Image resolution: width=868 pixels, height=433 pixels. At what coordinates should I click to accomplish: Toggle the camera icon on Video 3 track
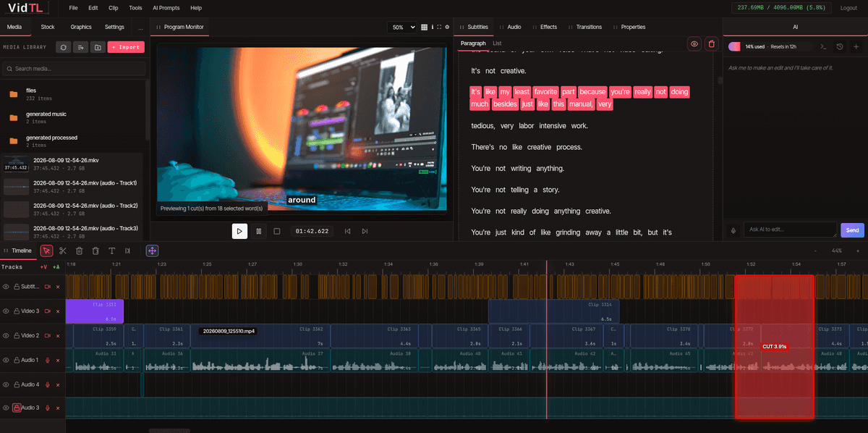pos(48,311)
